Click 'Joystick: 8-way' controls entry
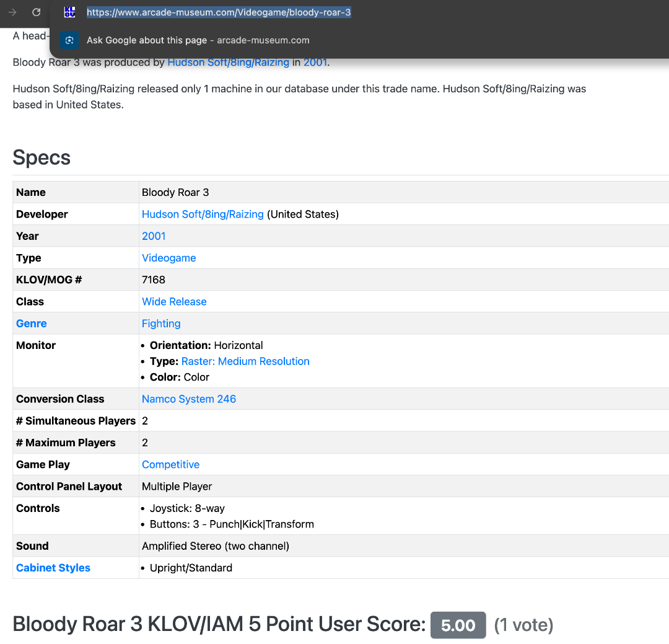The image size is (669, 644). click(x=187, y=508)
